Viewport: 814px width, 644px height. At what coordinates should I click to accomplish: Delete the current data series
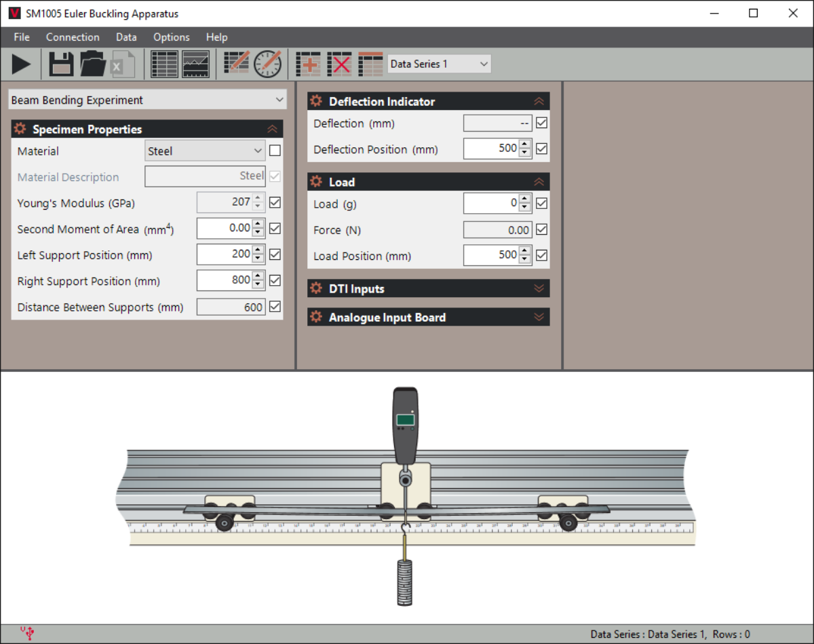tap(340, 63)
